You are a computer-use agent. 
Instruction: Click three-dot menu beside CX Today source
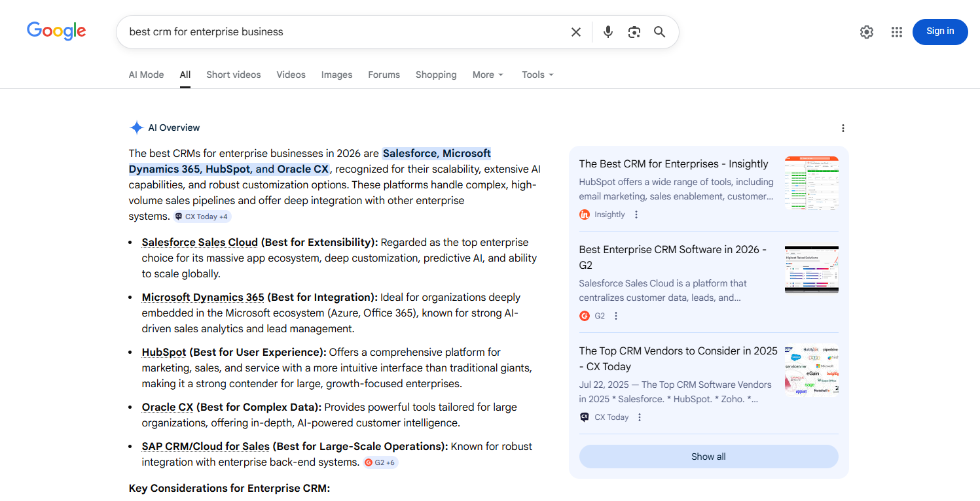(x=640, y=417)
